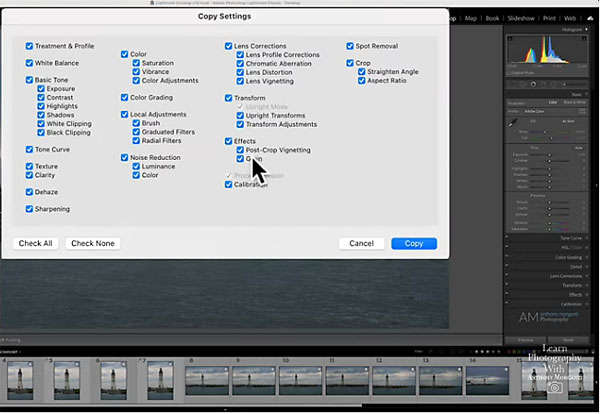The width and height of the screenshot is (600, 414).
Task: Click the Reset button in Develop panel
Action: (x=568, y=340)
